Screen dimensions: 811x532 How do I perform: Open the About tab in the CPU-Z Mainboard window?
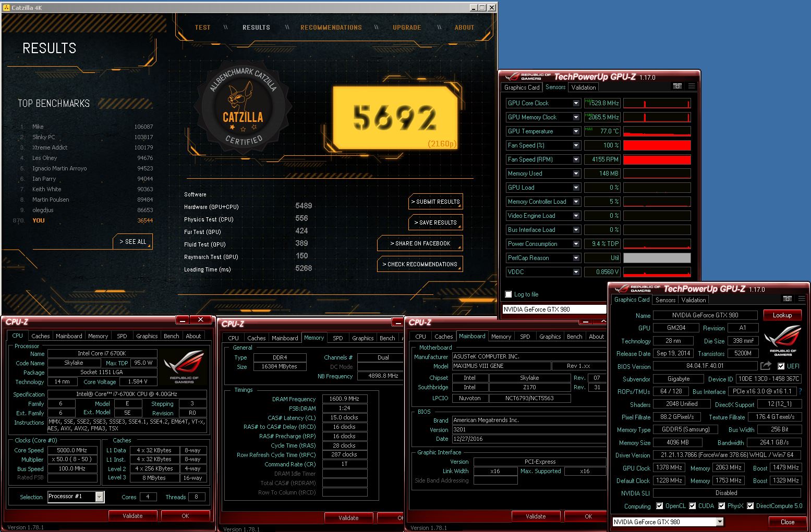596,337
